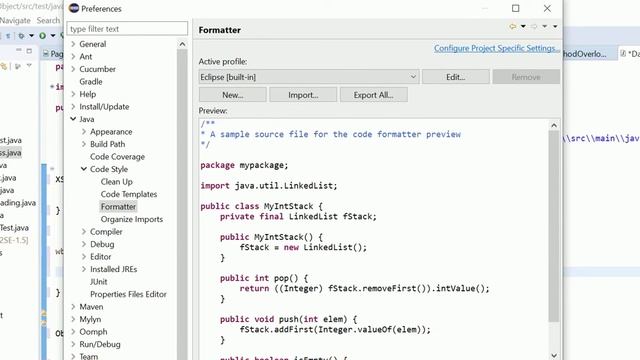640x360 pixels.
Task: Select the Gradle preferences entry
Action: tap(91, 82)
